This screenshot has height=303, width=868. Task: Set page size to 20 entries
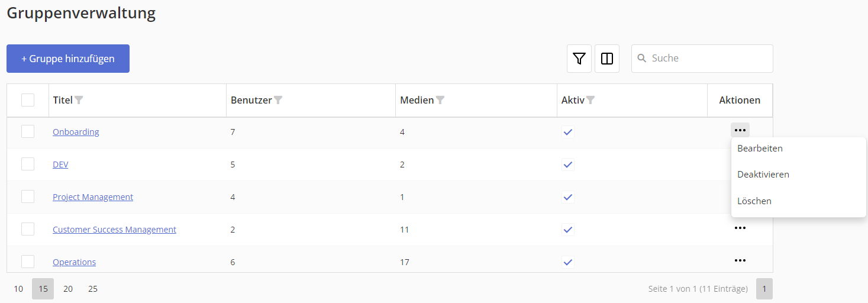[x=68, y=289]
